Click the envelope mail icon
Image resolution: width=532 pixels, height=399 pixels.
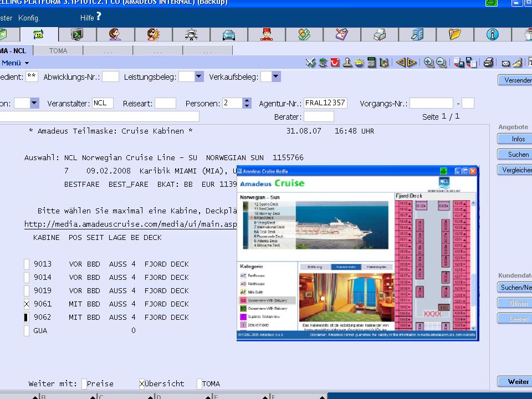pos(505,63)
